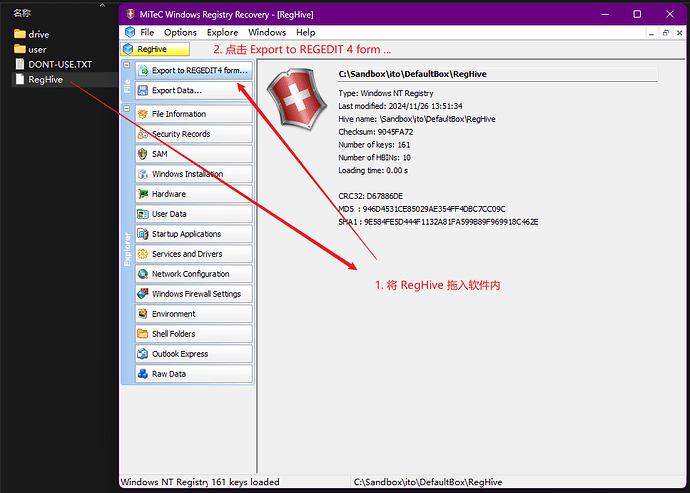Open User Data
This screenshot has width=690, height=493.
194,214
